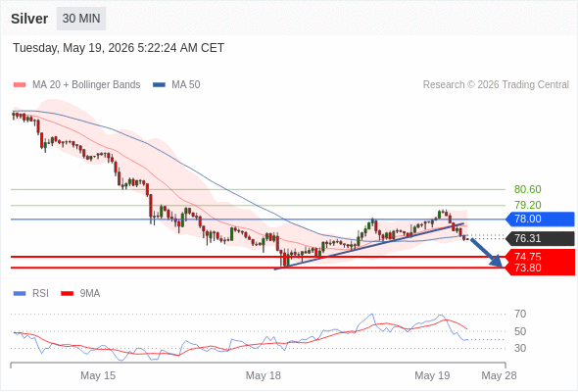The width and height of the screenshot is (578, 392).
Task: Click the green 79.20 resistance label
Action: [528, 205]
